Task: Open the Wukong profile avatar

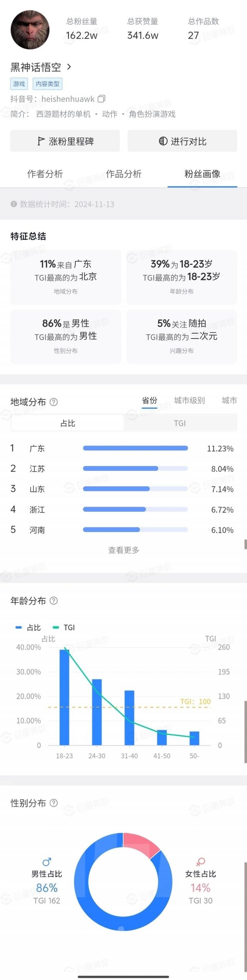Action: [x=30, y=30]
